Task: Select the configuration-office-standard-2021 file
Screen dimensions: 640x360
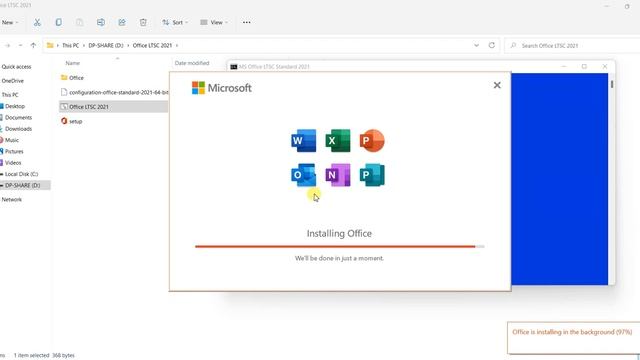Action: pos(114,92)
